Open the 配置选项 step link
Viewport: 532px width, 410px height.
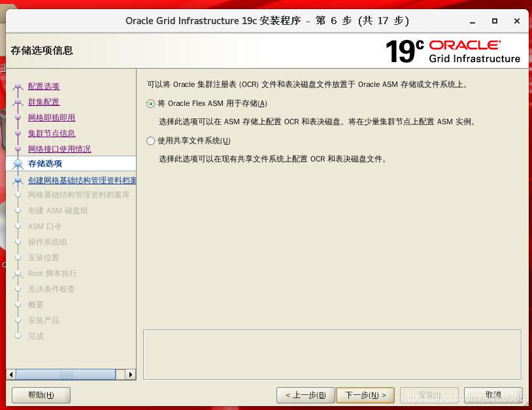point(44,86)
